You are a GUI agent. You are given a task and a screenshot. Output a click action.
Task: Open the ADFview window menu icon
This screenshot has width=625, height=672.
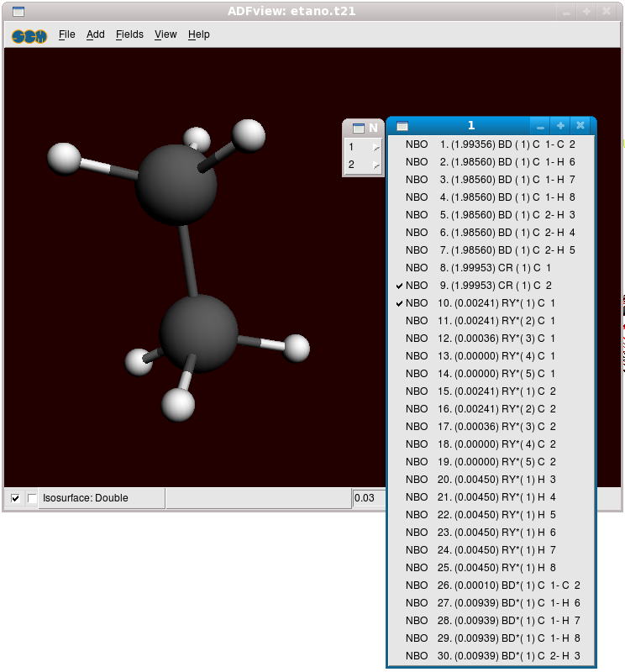[x=18, y=12]
